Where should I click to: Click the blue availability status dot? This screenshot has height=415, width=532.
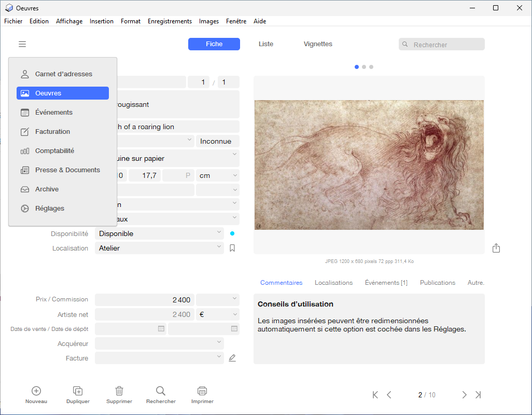tap(232, 233)
